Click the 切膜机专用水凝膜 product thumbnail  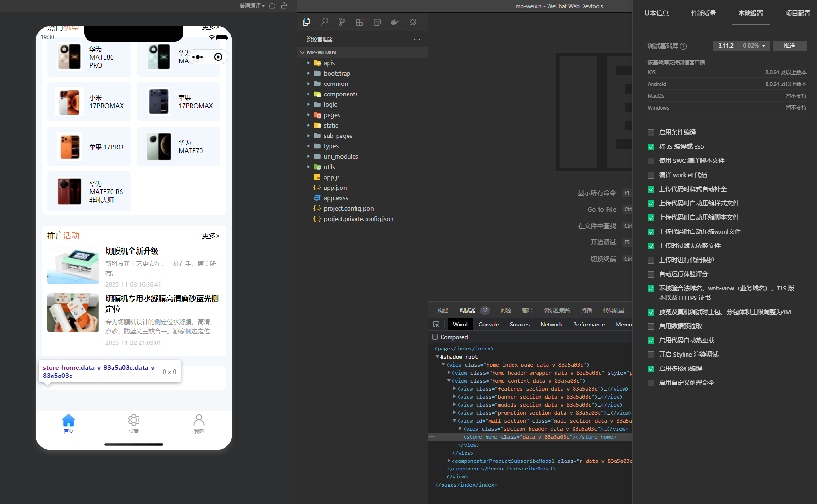73,313
